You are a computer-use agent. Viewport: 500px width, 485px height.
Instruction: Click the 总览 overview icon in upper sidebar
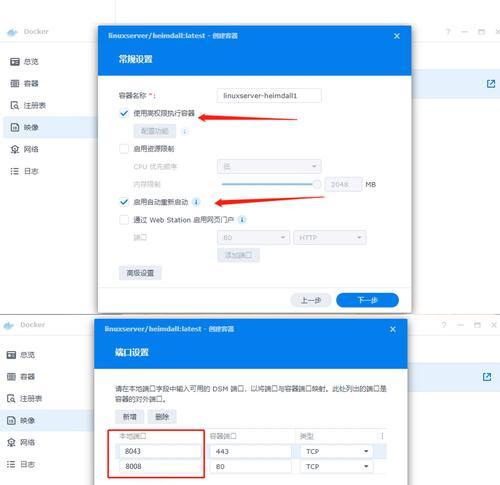pyautogui.click(x=15, y=62)
